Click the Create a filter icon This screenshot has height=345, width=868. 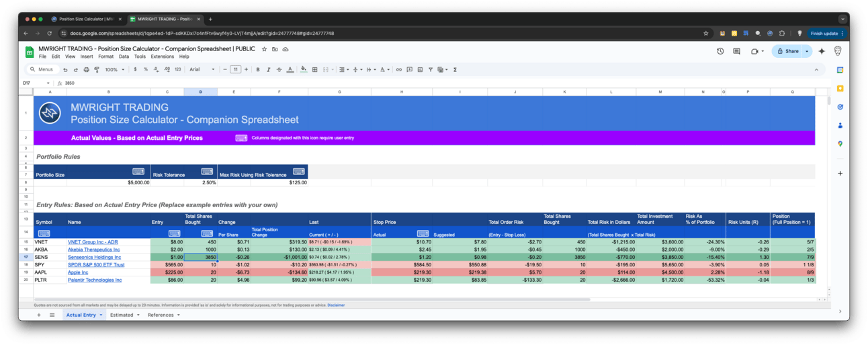(x=430, y=69)
